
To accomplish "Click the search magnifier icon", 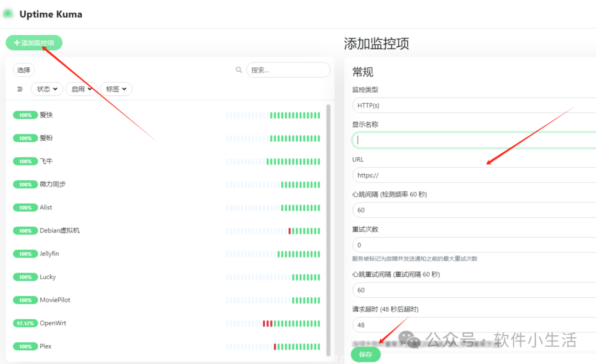I will (x=239, y=70).
